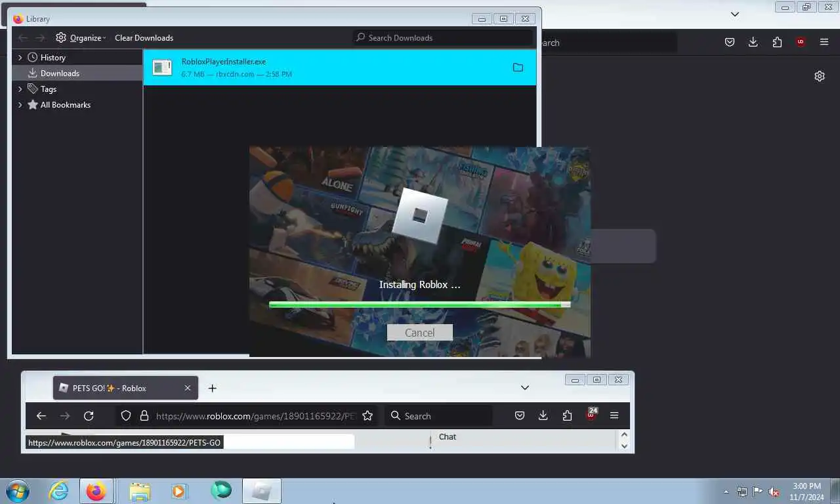Open list all tabs in background Firefox window
This screenshot has height=504, width=840.
(735, 14)
